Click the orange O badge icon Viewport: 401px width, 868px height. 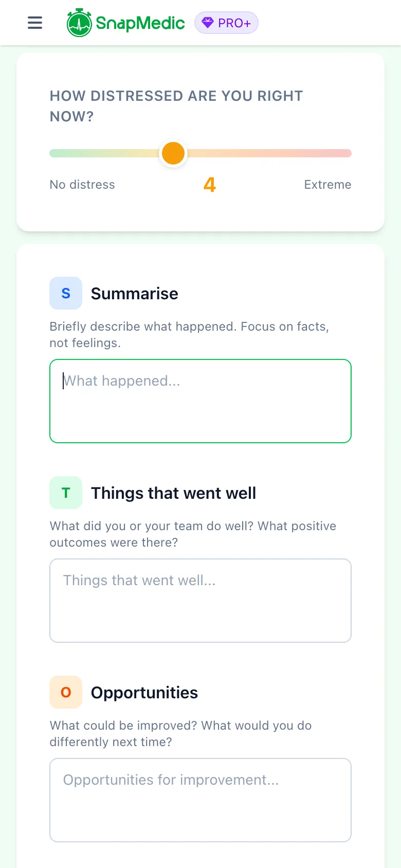click(66, 692)
